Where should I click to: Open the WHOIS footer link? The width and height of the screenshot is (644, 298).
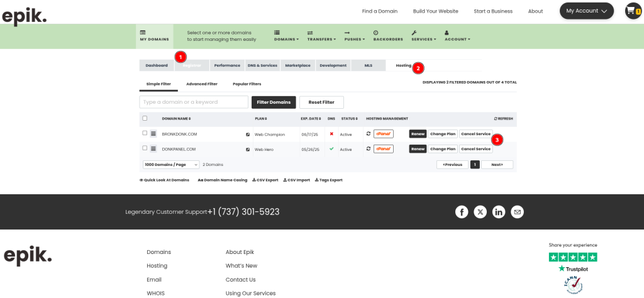[x=156, y=294]
